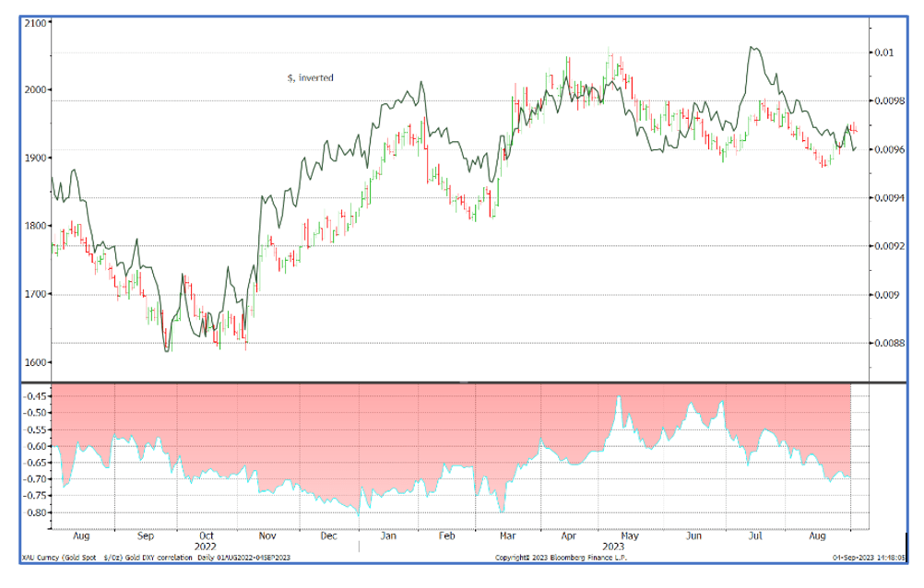Click the Bloomberg Finance L.P. copyright notice
Viewport: 924px width, 588px height.
click(561, 558)
